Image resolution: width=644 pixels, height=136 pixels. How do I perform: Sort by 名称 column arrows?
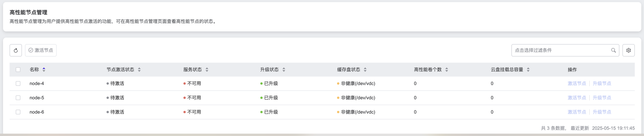point(44,70)
